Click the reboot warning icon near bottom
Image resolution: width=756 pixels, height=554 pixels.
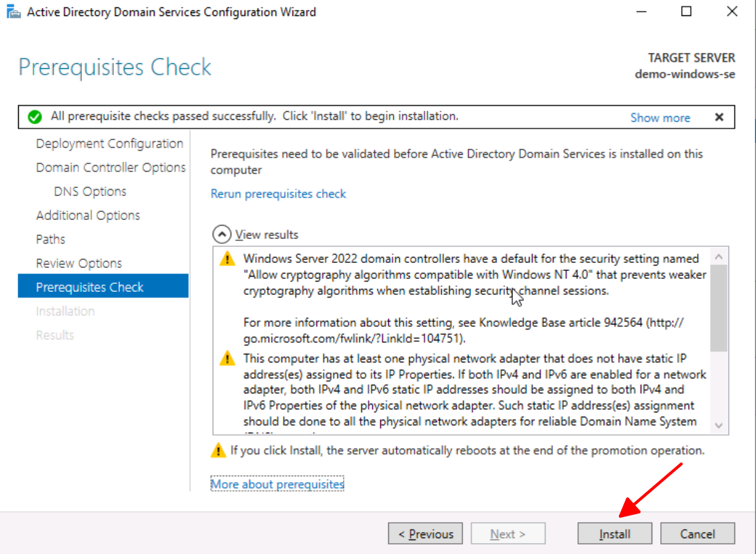[x=218, y=451]
